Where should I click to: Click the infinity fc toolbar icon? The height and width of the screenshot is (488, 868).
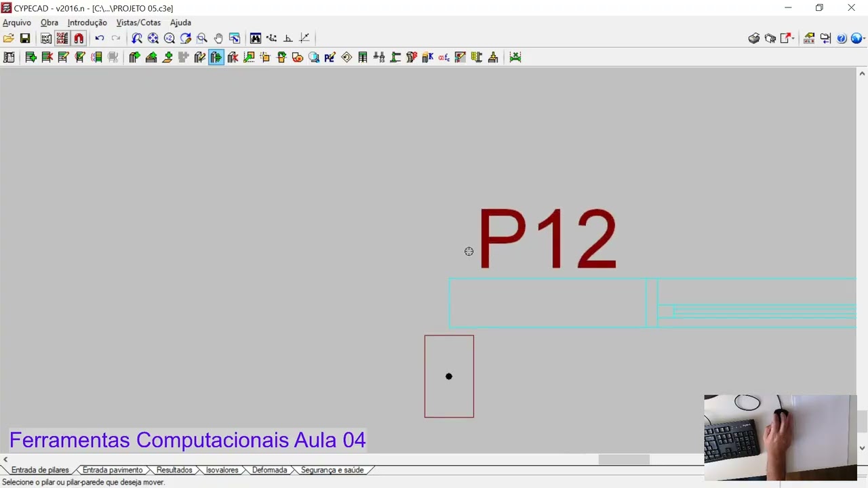click(x=444, y=58)
